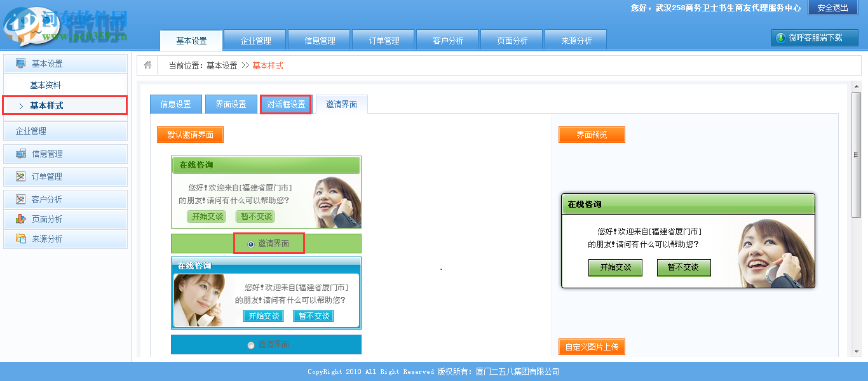Expand the 来源分析 sidebar section

(65, 239)
